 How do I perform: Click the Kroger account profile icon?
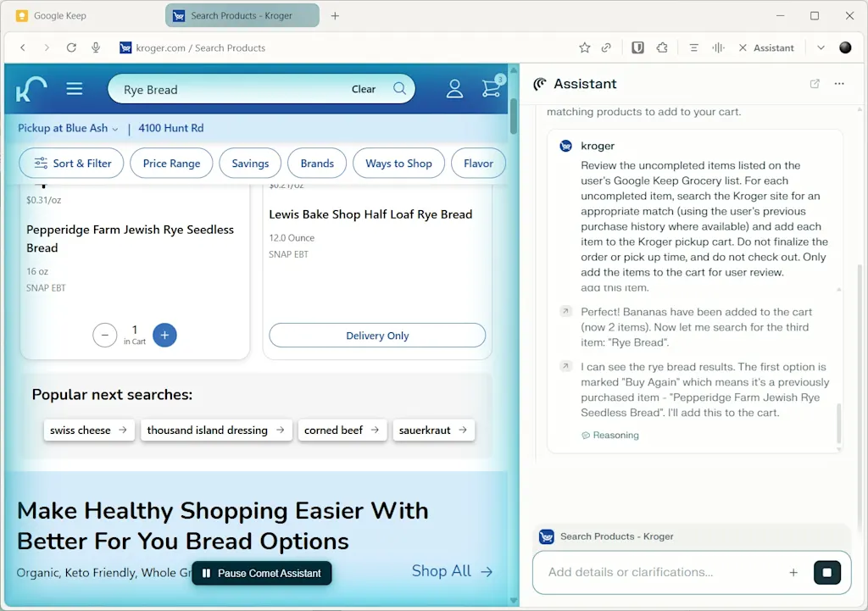454,88
